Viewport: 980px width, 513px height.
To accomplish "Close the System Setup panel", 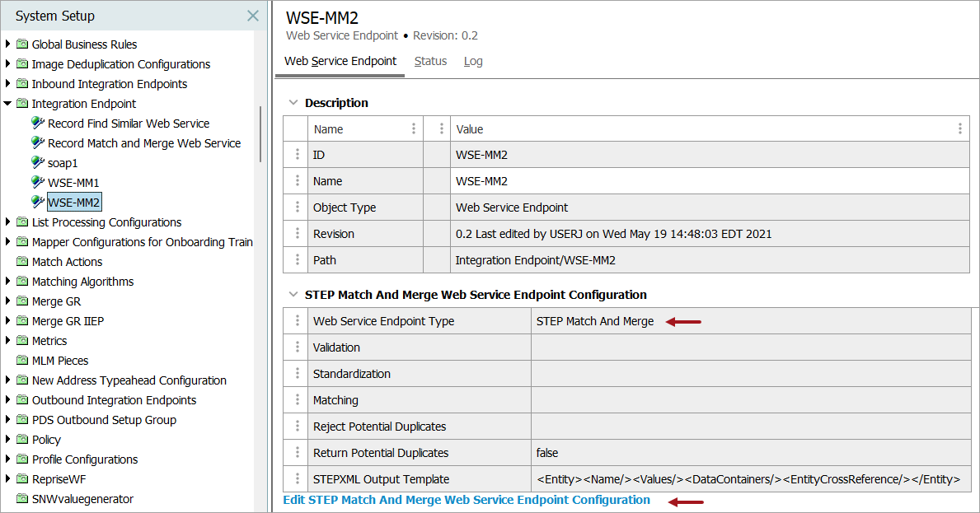I will [253, 16].
